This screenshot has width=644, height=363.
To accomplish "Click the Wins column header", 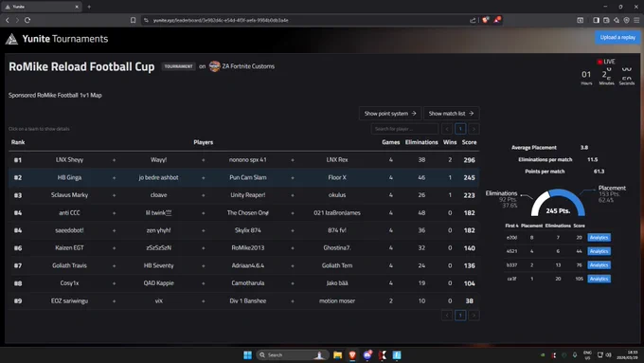I will coord(450,142).
